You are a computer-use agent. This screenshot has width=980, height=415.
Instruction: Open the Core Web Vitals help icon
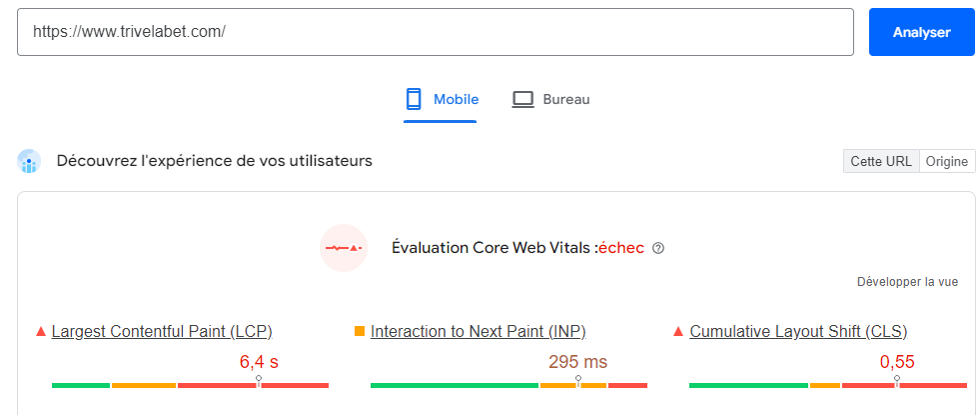click(x=658, y=248)
